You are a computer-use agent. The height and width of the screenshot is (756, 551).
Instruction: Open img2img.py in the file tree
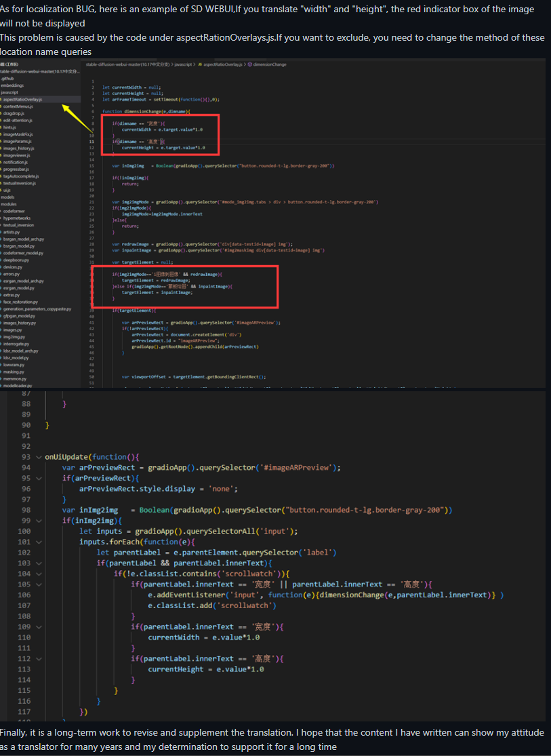(x=14, y=337)
